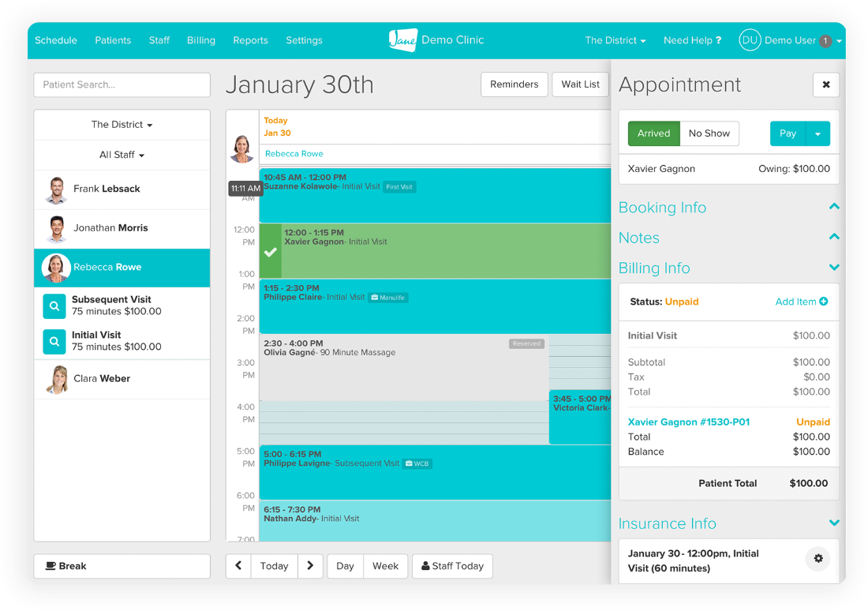
Task: Click the search icon beside Initial Visit
Action: point(54,341)
